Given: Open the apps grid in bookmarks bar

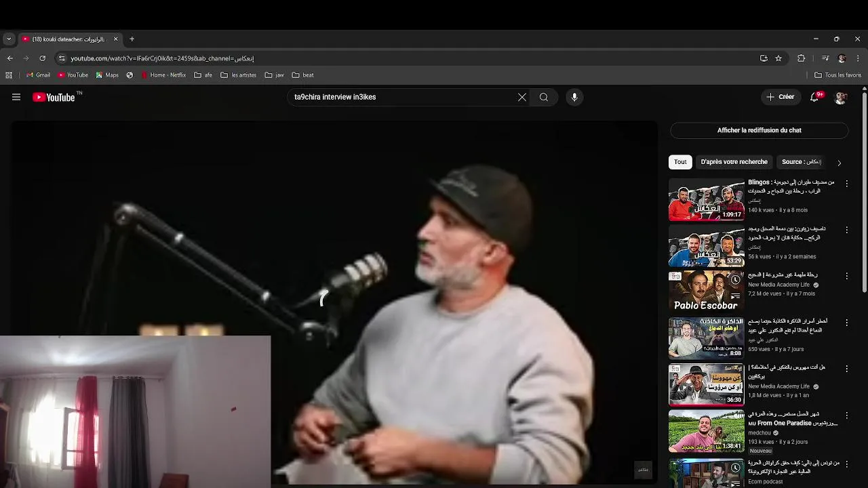Looking at the screenshot, I should [9, 75].
